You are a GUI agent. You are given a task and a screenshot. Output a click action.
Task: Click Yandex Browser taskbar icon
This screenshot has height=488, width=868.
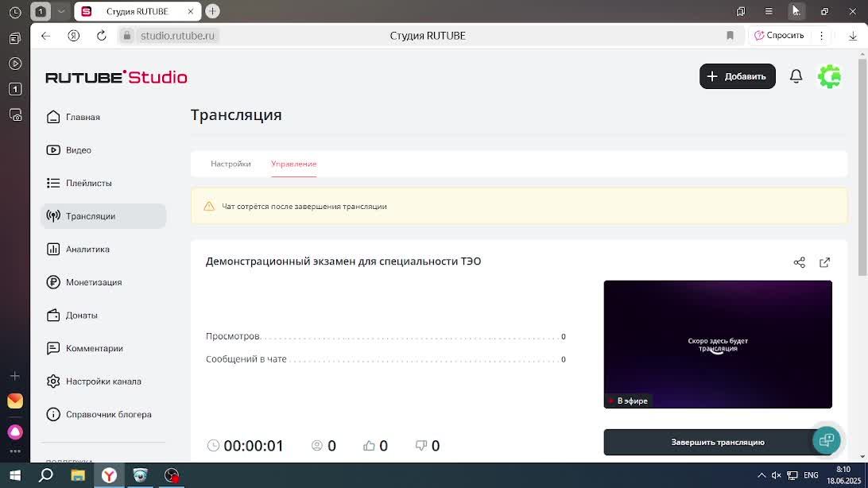click(109, 475)
